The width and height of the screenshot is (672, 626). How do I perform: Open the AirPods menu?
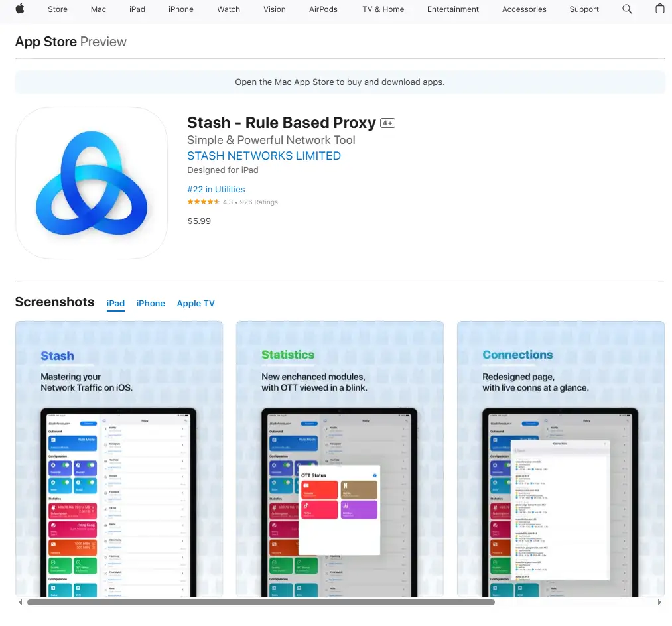(x=323, y=9)
